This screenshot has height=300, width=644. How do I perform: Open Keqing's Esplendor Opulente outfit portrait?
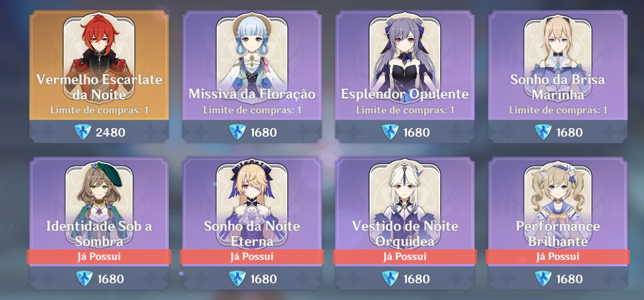coord(405,59)
